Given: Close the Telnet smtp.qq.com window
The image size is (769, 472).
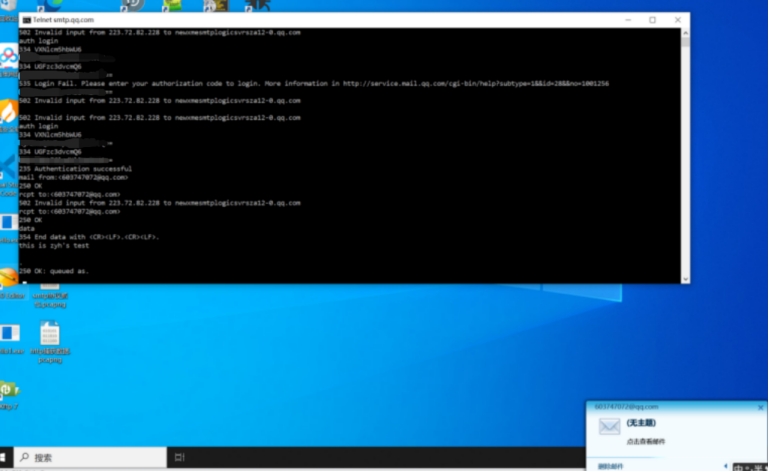Looking at the screenshot, I should (x=678, y=20).
